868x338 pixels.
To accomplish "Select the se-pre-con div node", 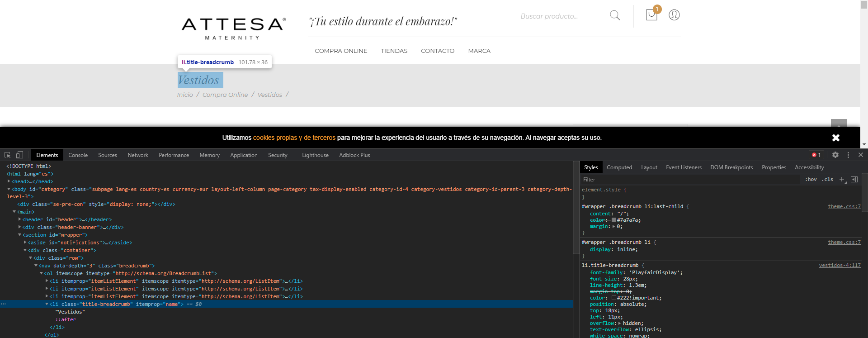I will point(96,204).
